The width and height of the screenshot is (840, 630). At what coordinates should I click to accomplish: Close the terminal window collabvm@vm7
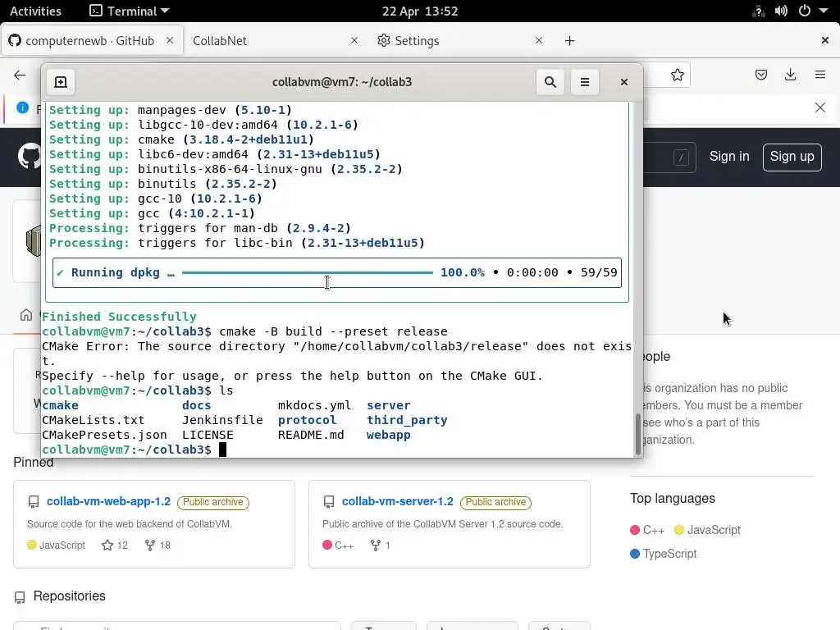point(623,82)
